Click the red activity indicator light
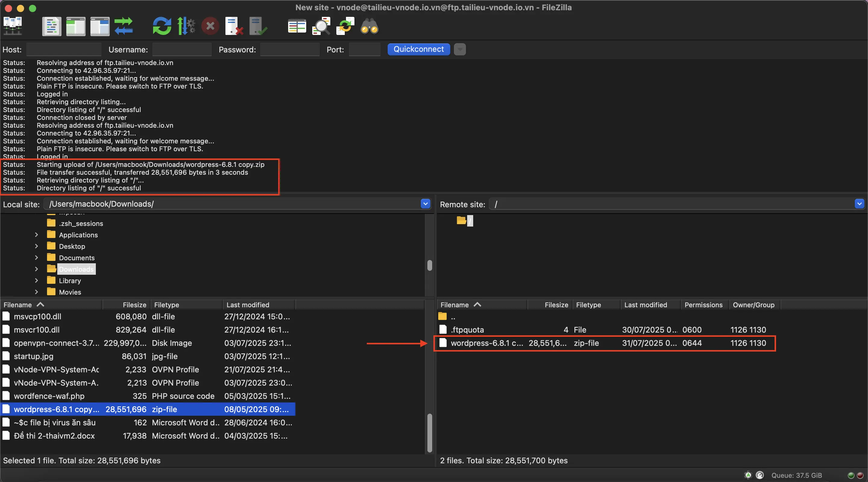The image size is (868, 482). click(x=860, y=475)
